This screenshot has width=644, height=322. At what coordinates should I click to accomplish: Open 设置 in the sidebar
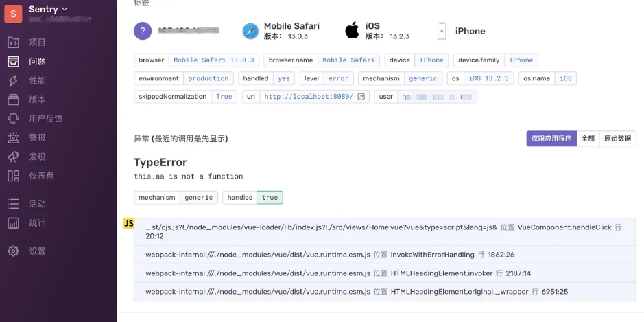(37, 251)
